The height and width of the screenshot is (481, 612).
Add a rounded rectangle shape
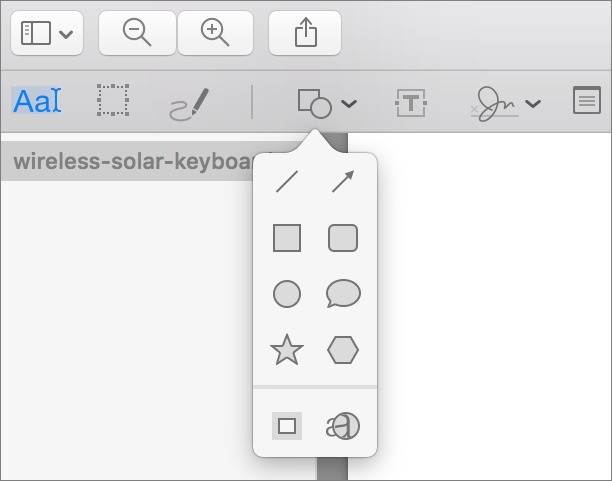(x=343, y=238)
